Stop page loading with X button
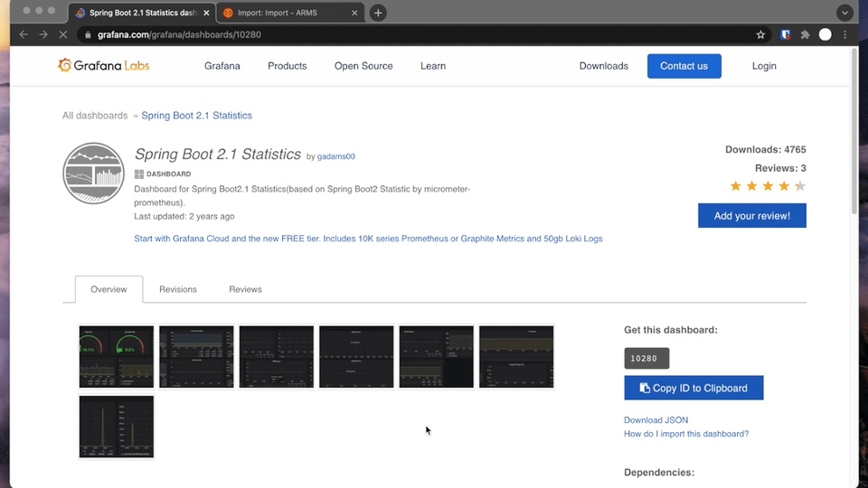Viewport: 868px width, 488px height. pos(63,34)
